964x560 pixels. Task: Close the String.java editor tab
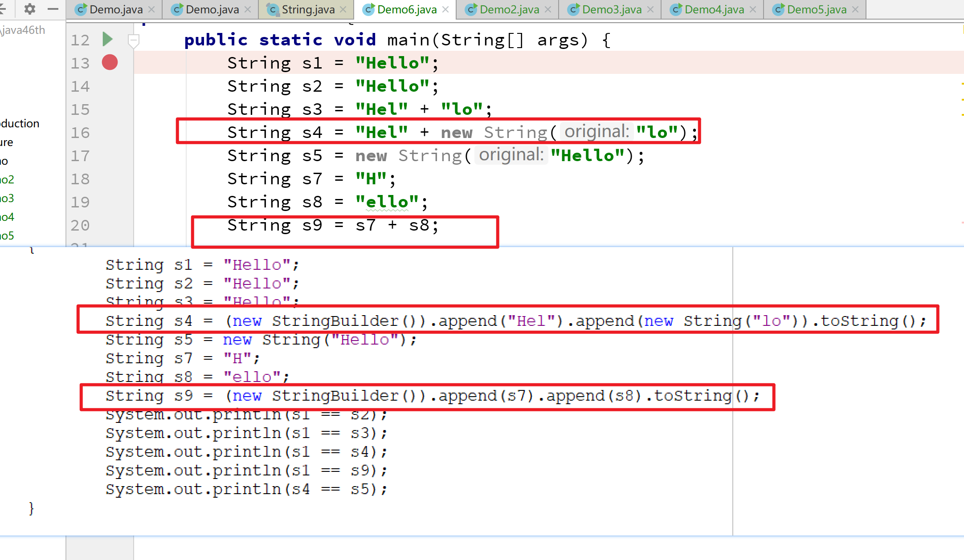coord(343,9)
